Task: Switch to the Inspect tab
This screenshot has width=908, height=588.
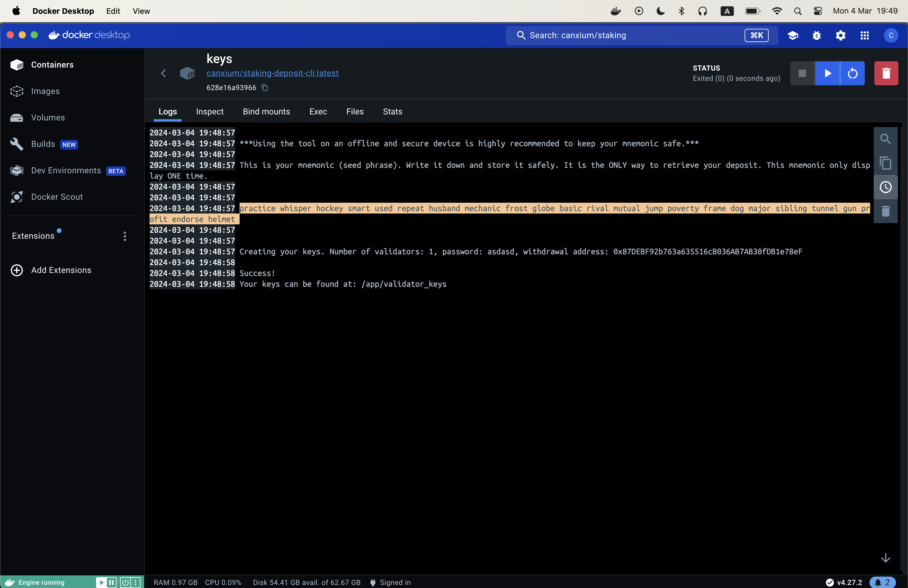Action: pyautogui.click(x=210, y=111)
